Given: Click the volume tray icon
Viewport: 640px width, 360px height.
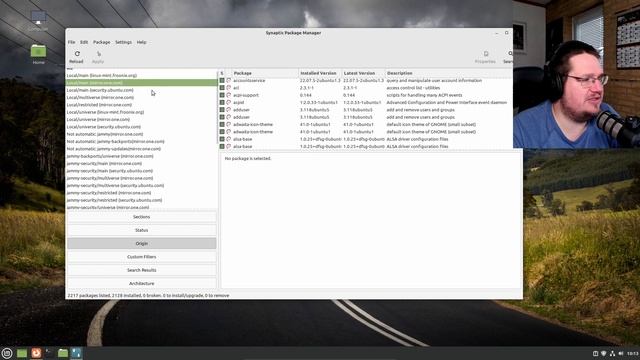Looking at the screenshot, I should pos(621,353).
